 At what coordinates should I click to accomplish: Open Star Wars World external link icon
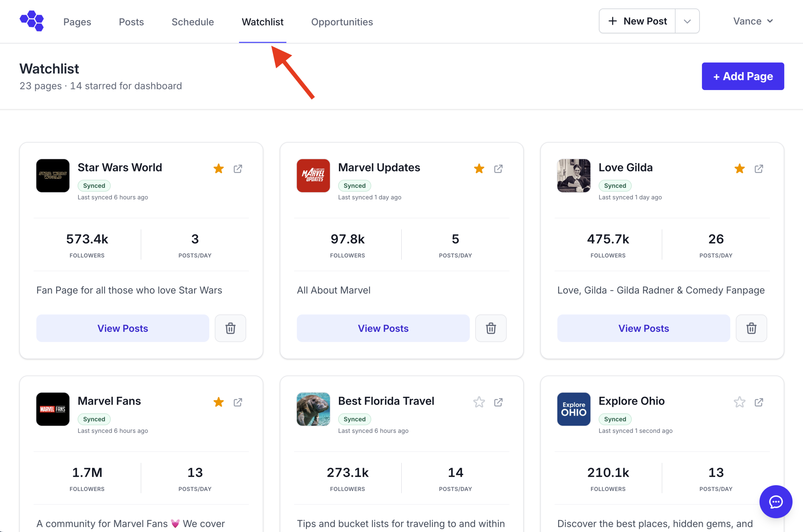(238, 169)
